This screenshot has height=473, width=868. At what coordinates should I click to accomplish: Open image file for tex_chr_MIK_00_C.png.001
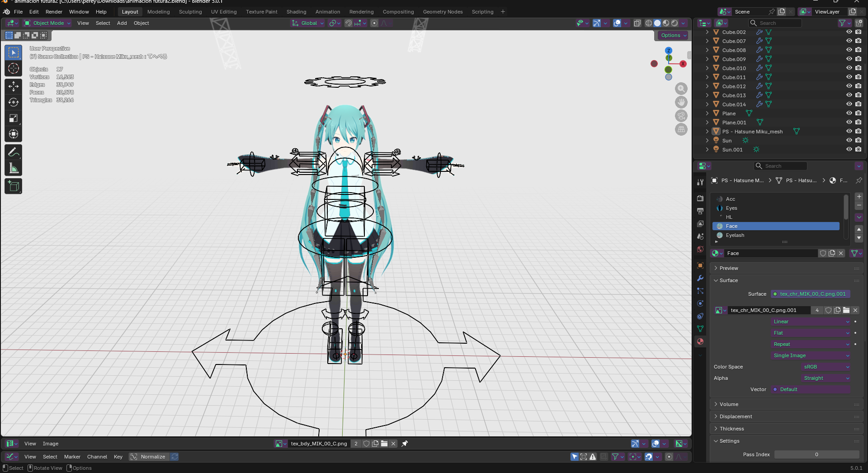846,310
